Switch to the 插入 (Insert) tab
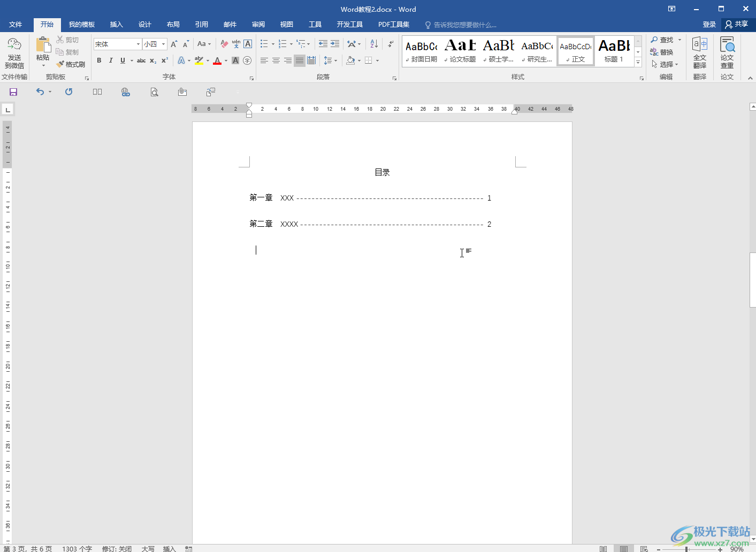This screenshot has height=552, width=756. (x=117, y=25)
